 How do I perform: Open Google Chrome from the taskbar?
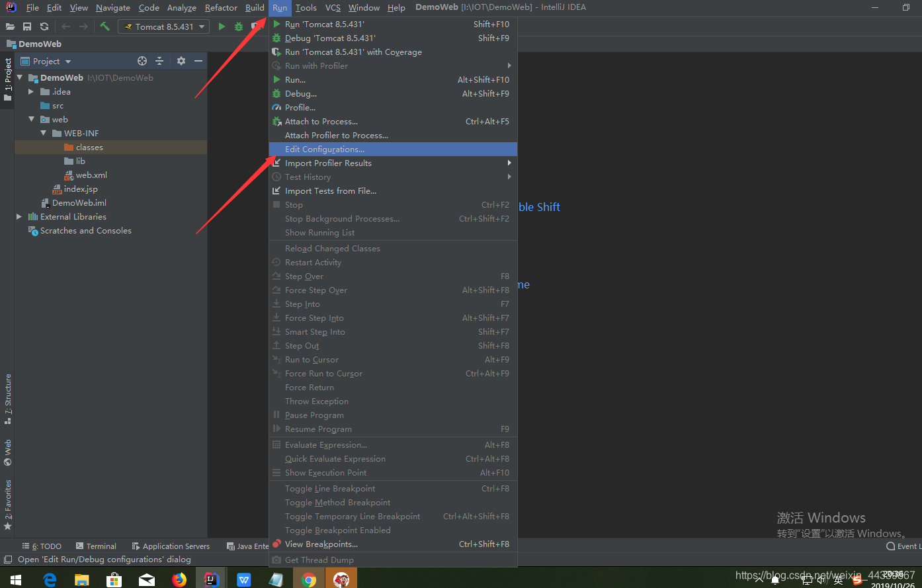click(x=308, y=580)
